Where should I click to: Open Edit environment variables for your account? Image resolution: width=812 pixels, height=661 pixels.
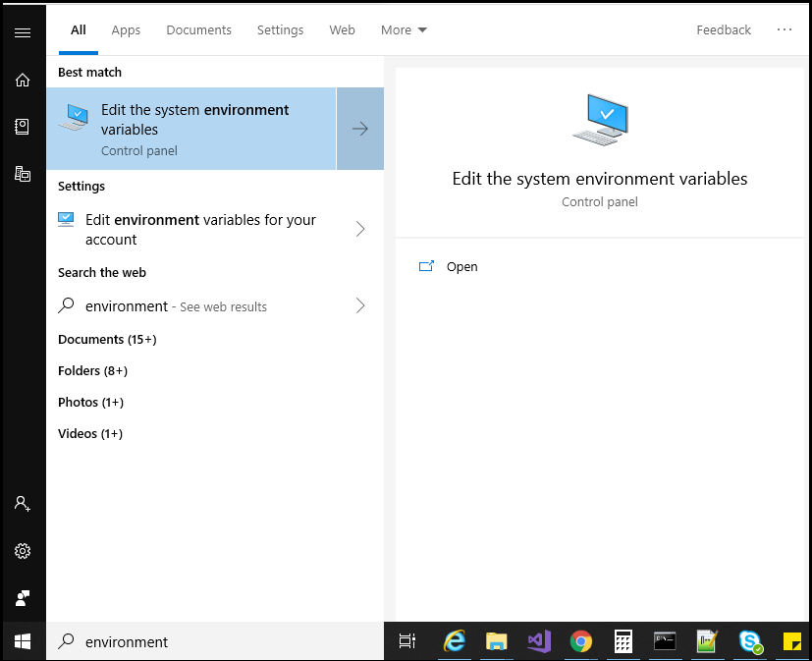click(x=200, y=230)
